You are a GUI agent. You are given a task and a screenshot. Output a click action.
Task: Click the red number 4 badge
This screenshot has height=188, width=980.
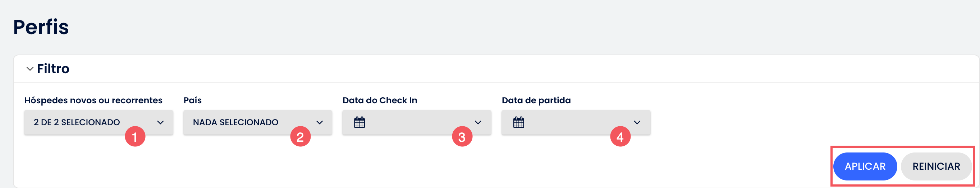point(620,137)
